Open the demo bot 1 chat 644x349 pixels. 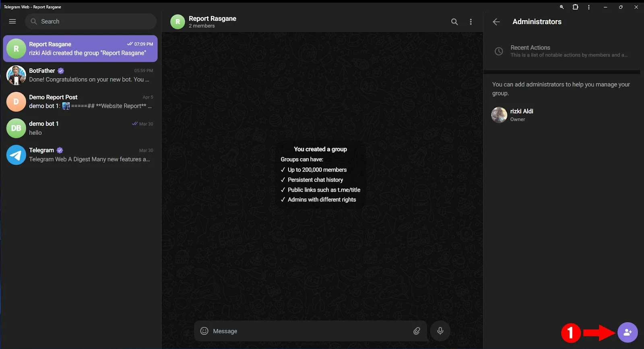80,128
